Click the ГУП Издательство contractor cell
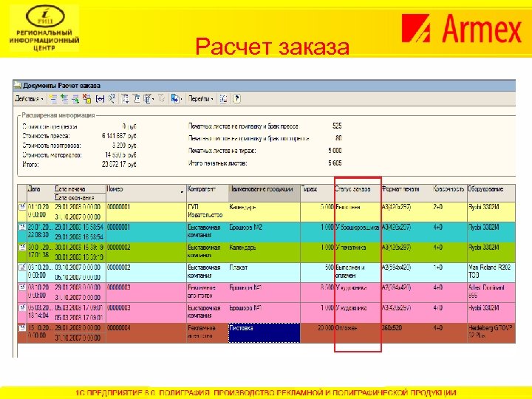 point(208,212)
